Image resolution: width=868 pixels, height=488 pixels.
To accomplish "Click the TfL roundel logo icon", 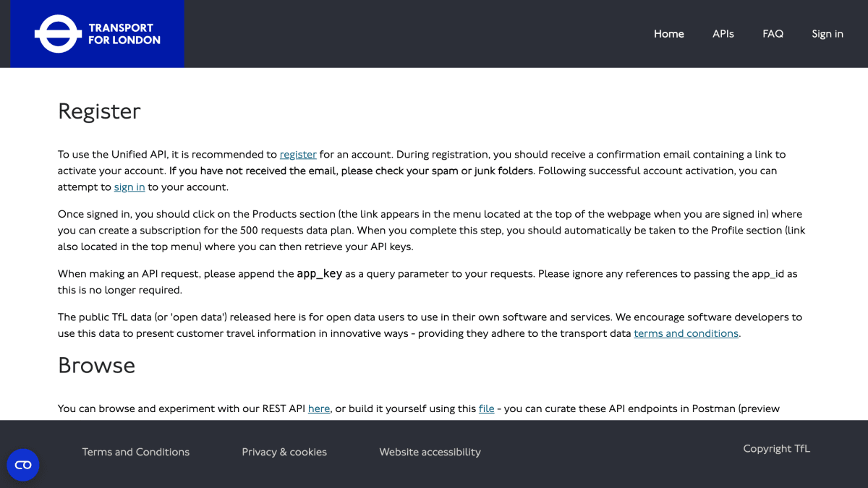I will [x=57, y=34].
